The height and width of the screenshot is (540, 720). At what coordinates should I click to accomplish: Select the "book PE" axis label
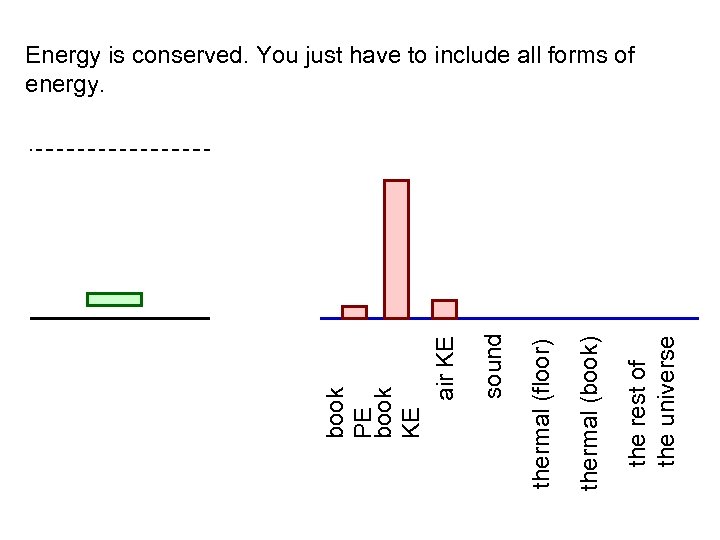(350, 412)
